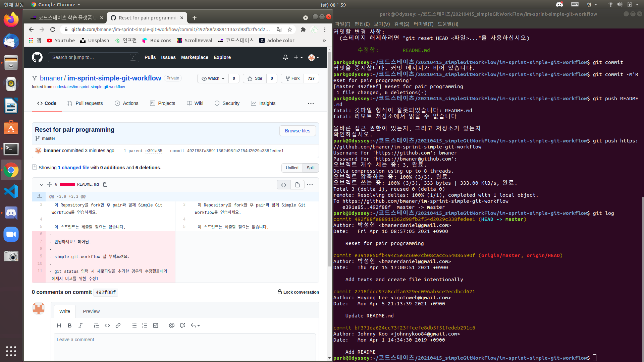This screenshot has width=644, height=362.
Task: Switch diff view to Split
Action: (311, 168)
